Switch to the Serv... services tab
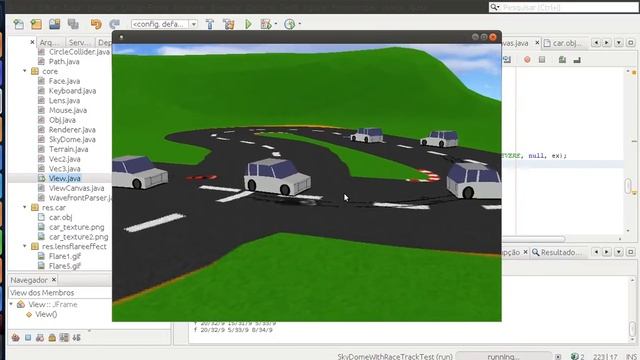640x360 pixels. [x=79, y=42]
